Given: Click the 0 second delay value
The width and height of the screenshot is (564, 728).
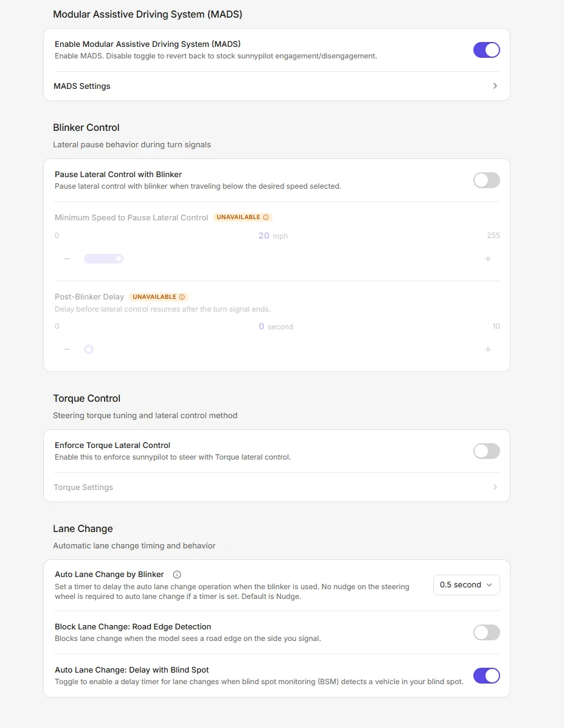Looking at the screenshot, I should [x=276, y=326].
